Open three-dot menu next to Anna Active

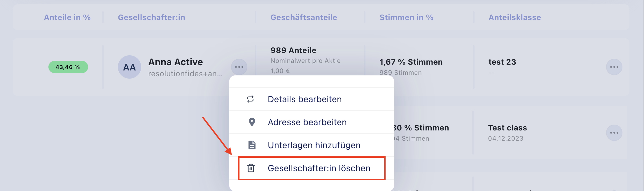239,67
